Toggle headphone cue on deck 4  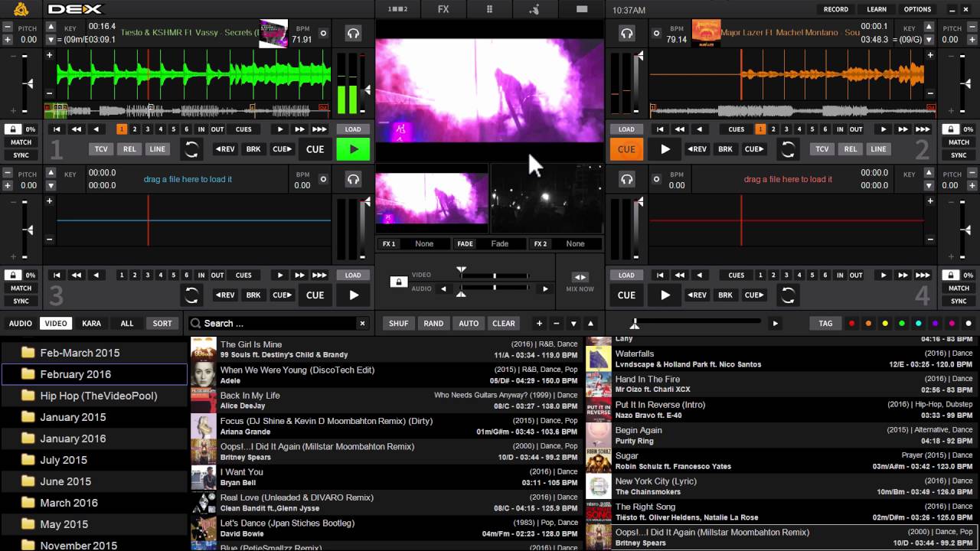click(x=627, y=179)
